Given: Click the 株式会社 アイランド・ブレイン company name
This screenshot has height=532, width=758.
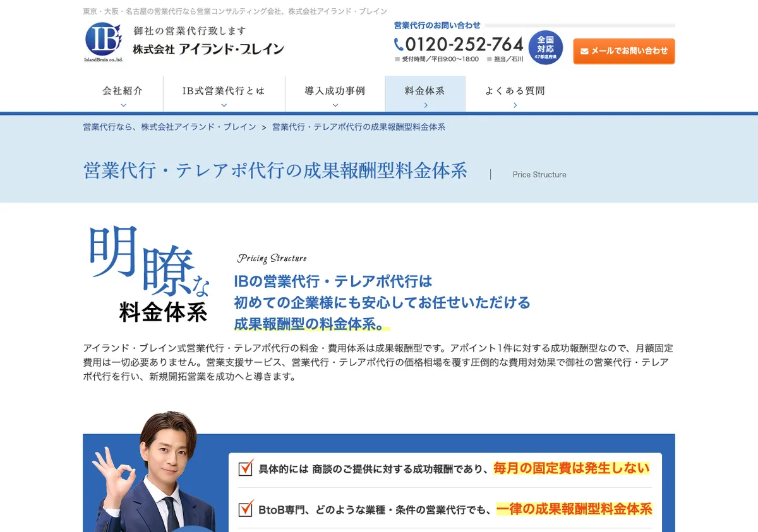Looking at the screenshot, I should [x=208, y=49].
